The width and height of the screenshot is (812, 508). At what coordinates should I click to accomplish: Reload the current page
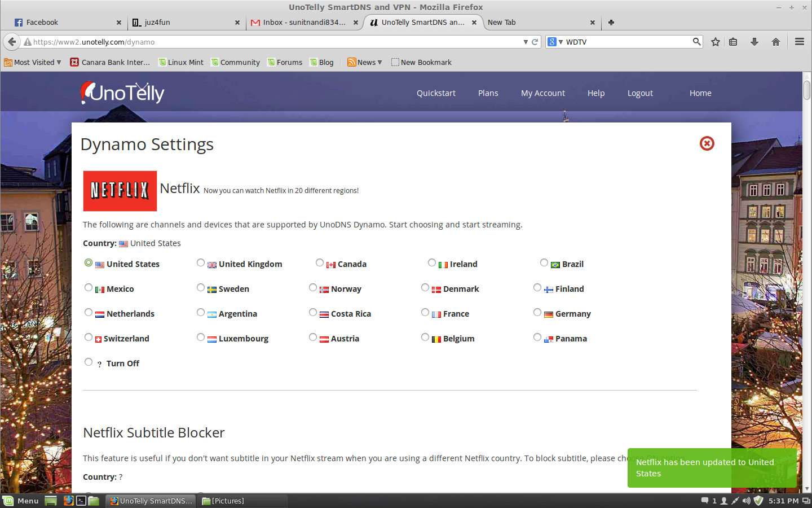535,42
